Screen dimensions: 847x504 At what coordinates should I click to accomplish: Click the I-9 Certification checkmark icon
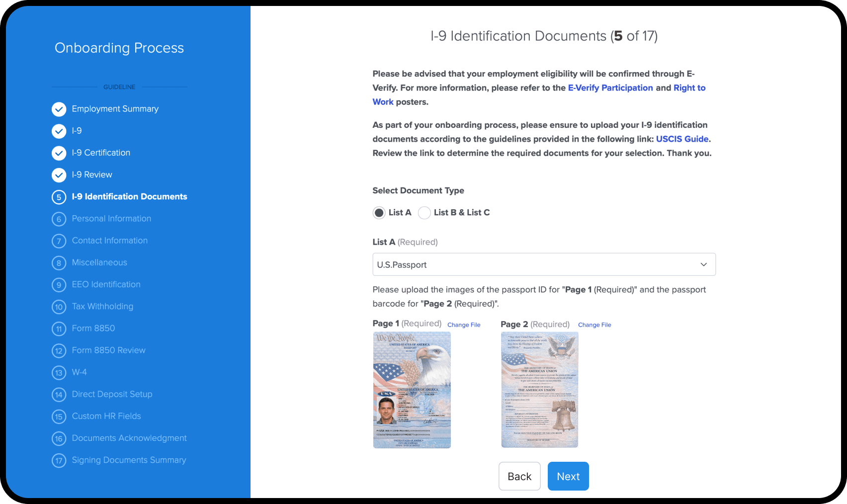pos(59,153)
